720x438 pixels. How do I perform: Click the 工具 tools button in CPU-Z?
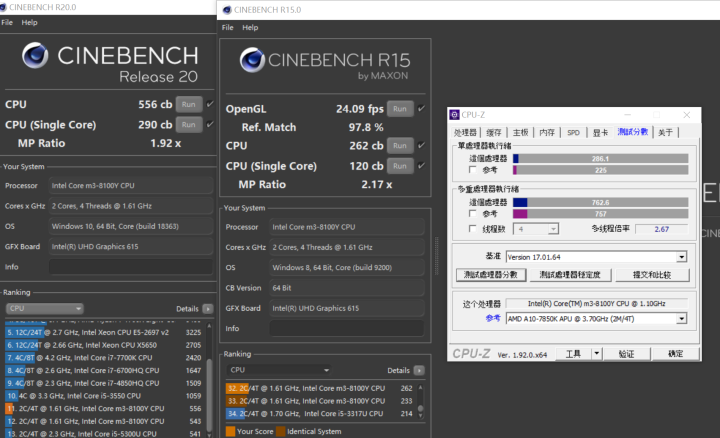[x=574, y=354]
